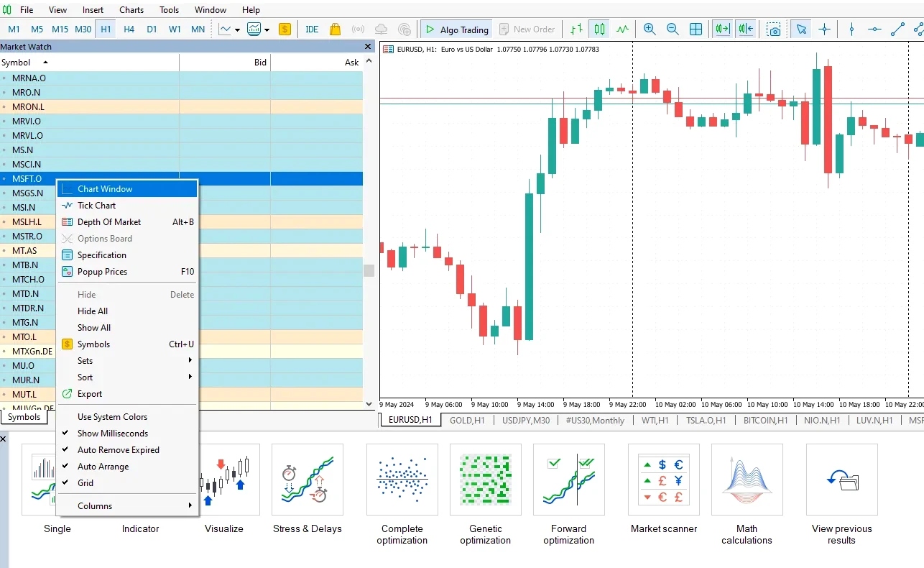Toggle the Grid option in menu

click(86, 483)
